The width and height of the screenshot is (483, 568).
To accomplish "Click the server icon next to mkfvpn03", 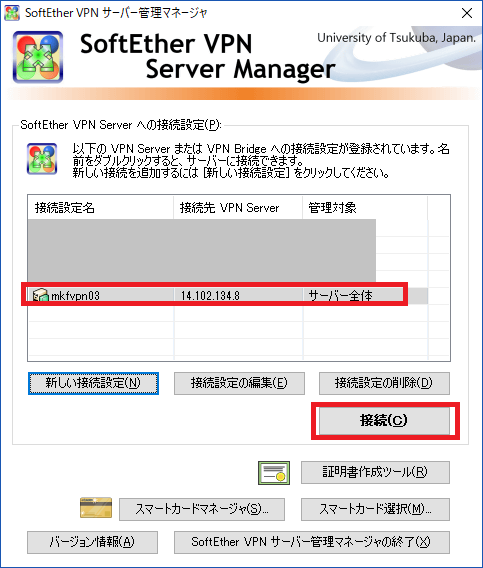I will pyautogui.click(x=41, y=295).
